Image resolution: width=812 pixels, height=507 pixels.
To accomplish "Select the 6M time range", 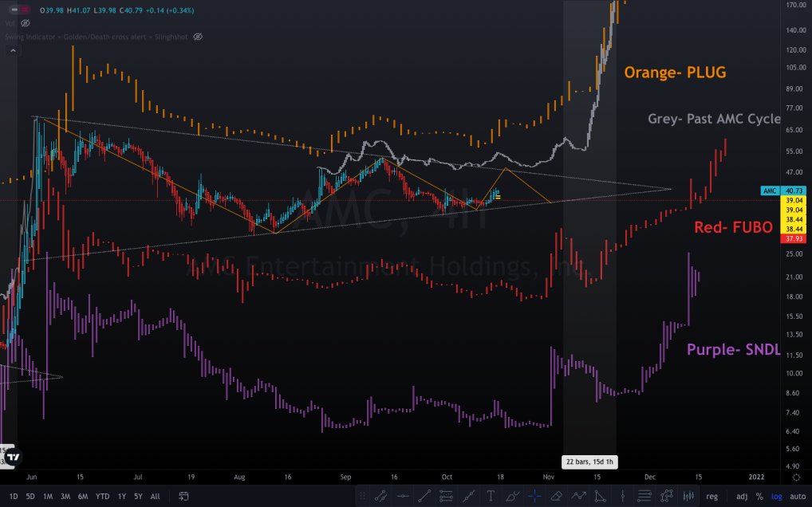I will pyautogui.click(x=83, y=496).
